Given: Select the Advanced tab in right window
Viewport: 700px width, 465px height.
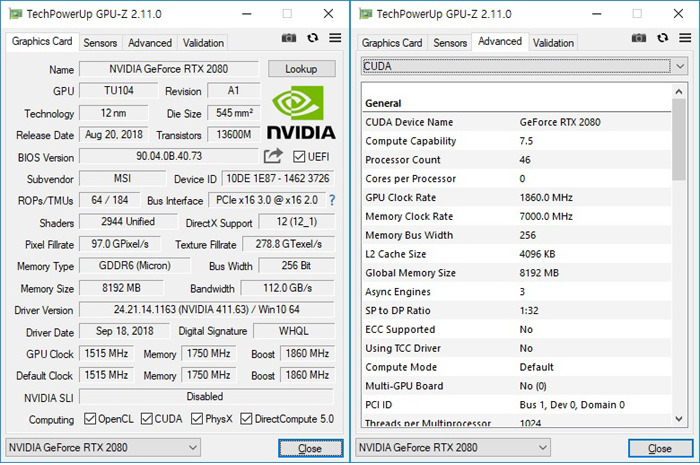Looking at the screenshot, I should pyautogui.click(x=500, y=42).
